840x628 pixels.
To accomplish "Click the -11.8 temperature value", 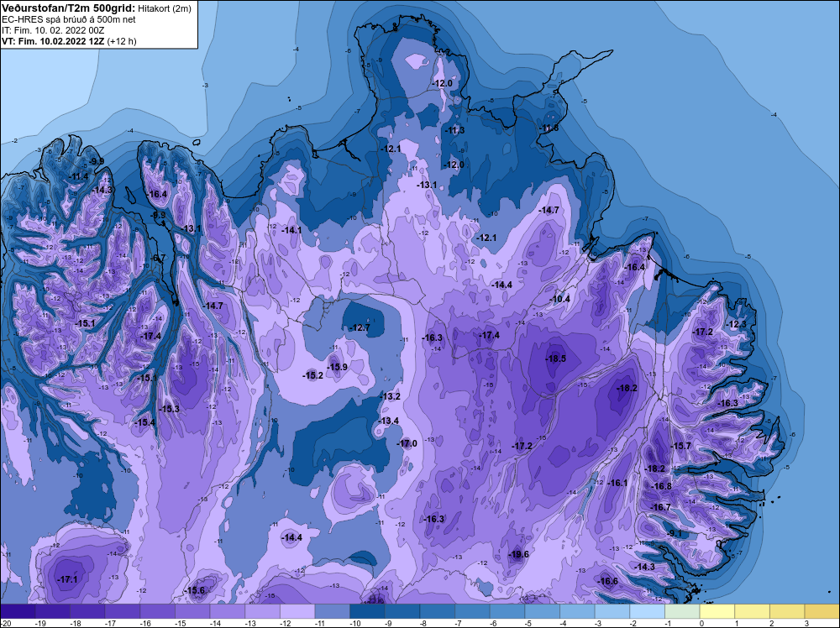I will (x=548, y=128).
